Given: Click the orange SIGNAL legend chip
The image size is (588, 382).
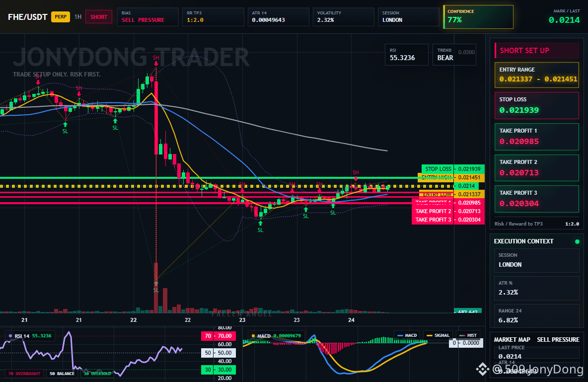Looking at the screenshot, I should pyautogui.click(x=438, y=335).
